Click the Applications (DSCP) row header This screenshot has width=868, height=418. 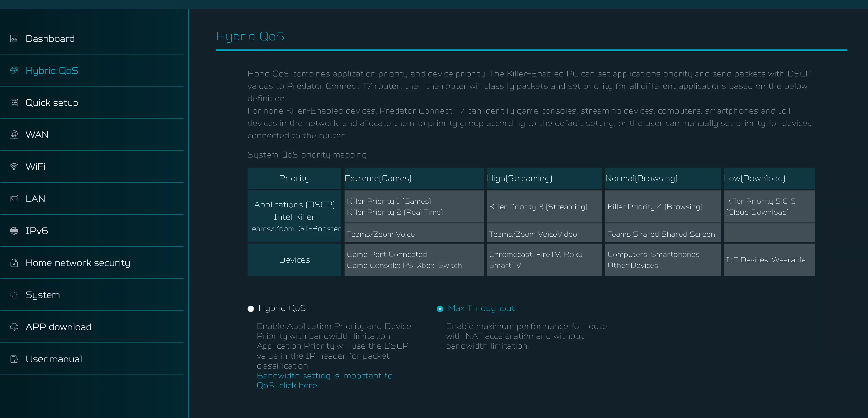(294, 216)
